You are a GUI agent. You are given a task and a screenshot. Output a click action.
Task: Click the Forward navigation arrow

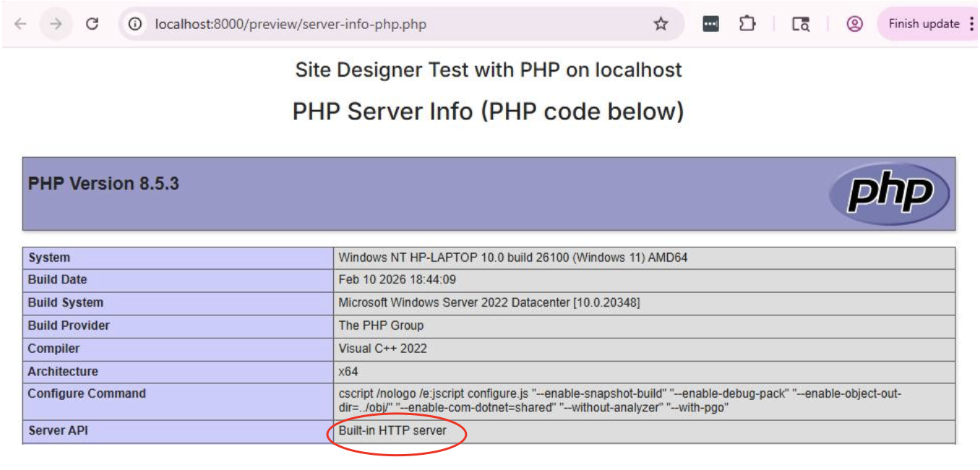click(x=56, y=24)
